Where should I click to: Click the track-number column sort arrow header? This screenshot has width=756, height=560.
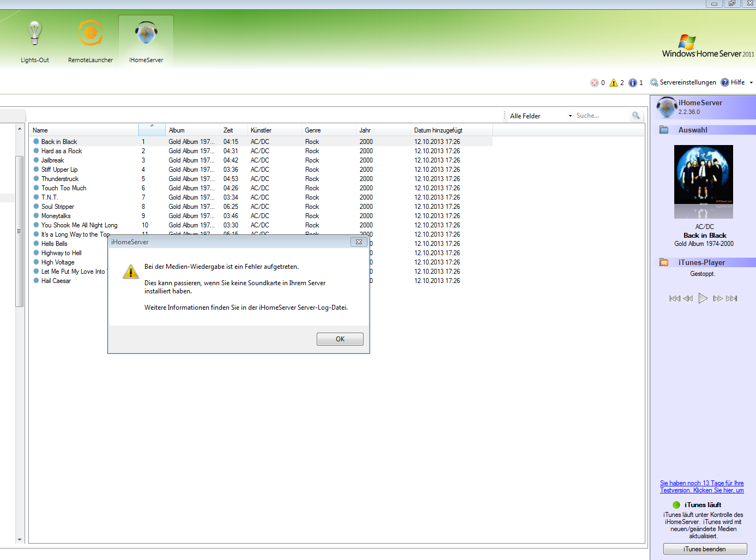click(152, 130)
